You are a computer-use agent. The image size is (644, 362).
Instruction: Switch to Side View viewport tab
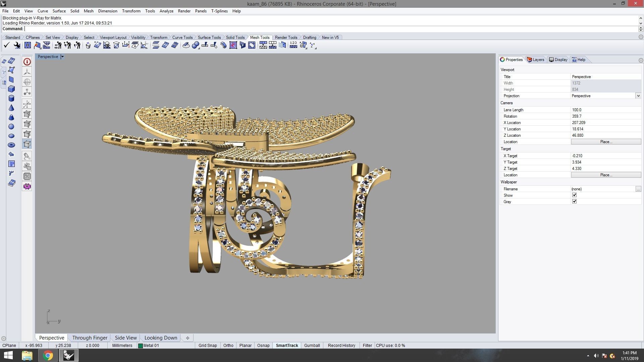126,338
